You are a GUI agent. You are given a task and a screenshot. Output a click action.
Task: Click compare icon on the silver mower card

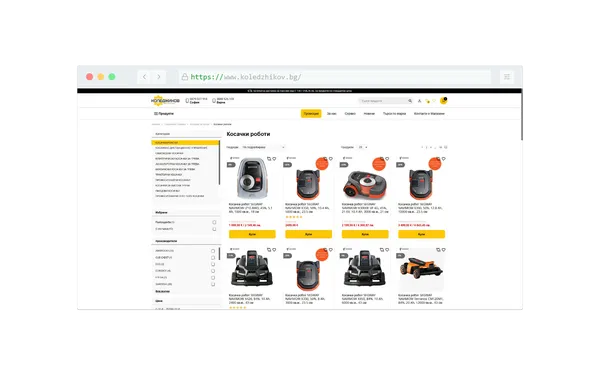269,158
